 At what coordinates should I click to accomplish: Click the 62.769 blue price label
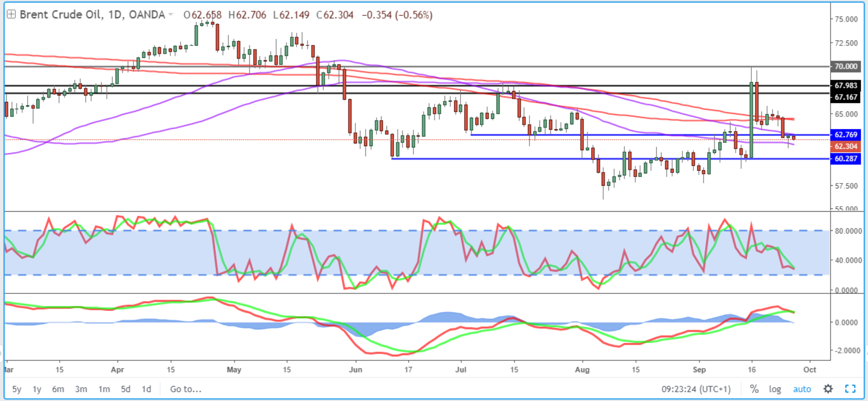click(846, 135)
